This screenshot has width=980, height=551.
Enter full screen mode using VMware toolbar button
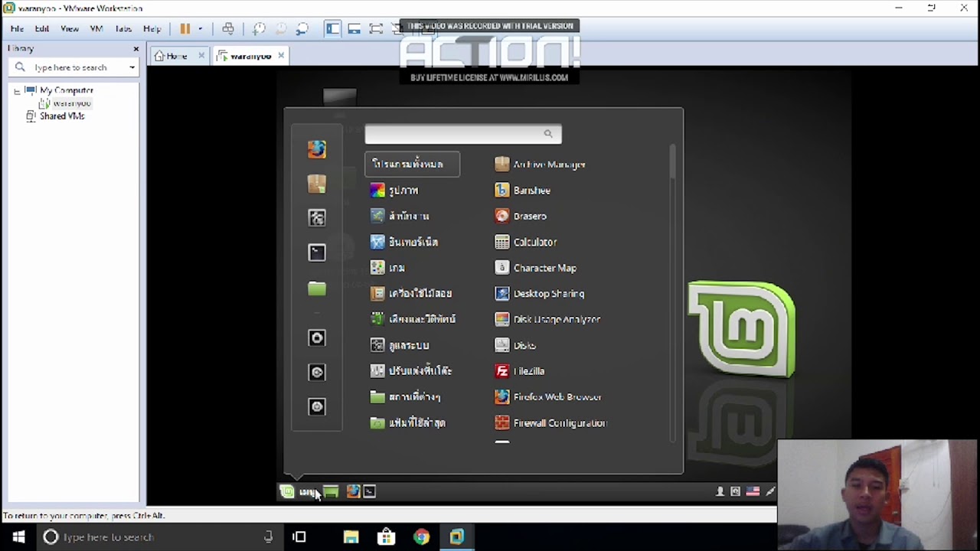click(376, 29)
